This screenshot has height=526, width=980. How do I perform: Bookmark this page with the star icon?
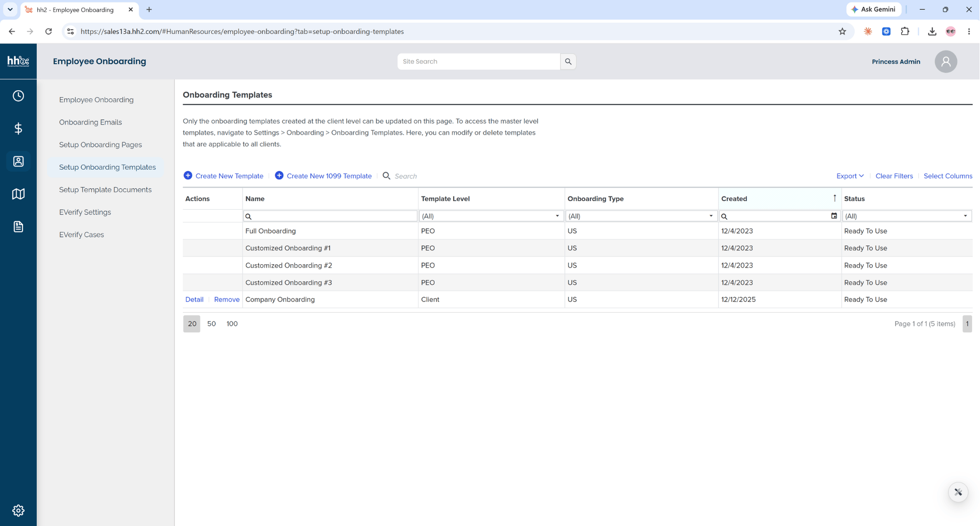coord(842,31)
